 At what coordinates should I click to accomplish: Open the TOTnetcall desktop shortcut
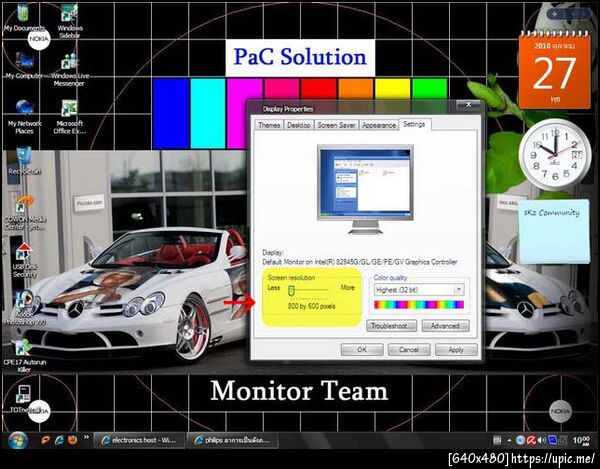(x=24, y=399)
